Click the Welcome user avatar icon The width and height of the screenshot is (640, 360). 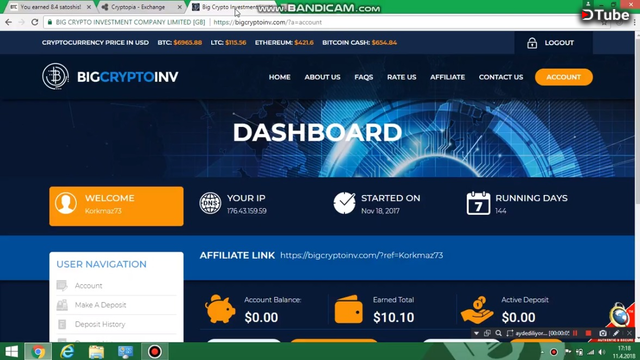(66, 203)
